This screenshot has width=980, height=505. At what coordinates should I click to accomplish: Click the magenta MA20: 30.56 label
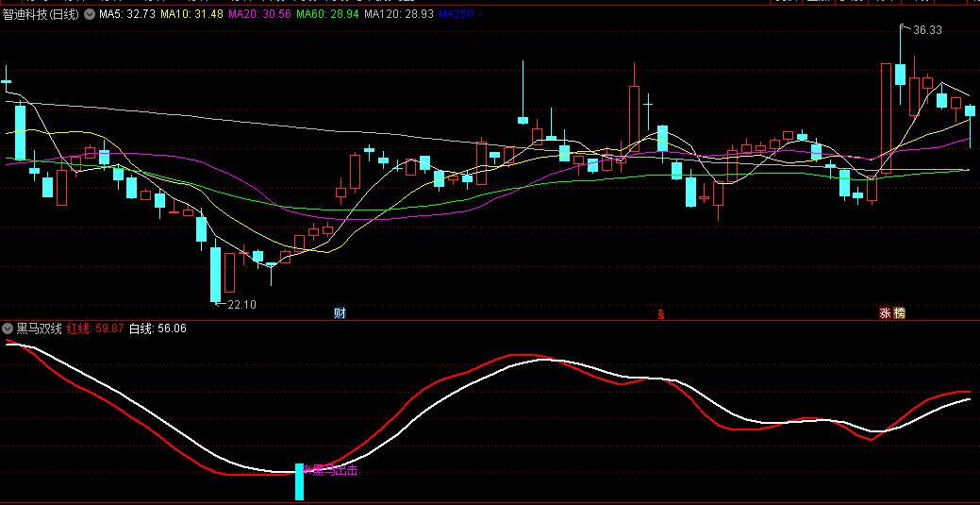pyautogui.click(x=259, y=14)
